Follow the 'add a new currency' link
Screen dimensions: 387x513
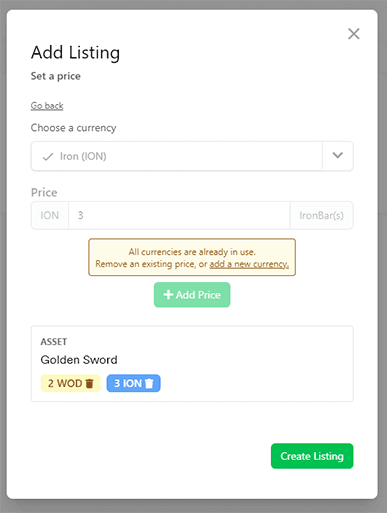click(249, 264)
